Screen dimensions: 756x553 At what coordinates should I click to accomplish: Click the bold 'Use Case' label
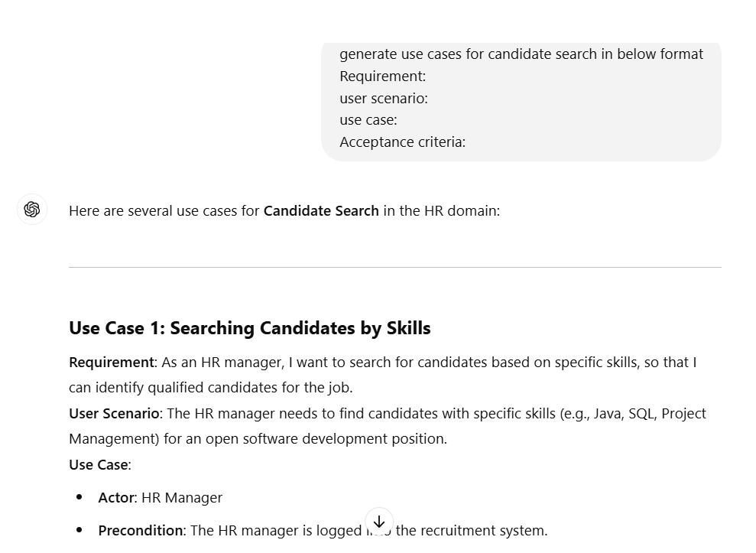pos(99,465)
